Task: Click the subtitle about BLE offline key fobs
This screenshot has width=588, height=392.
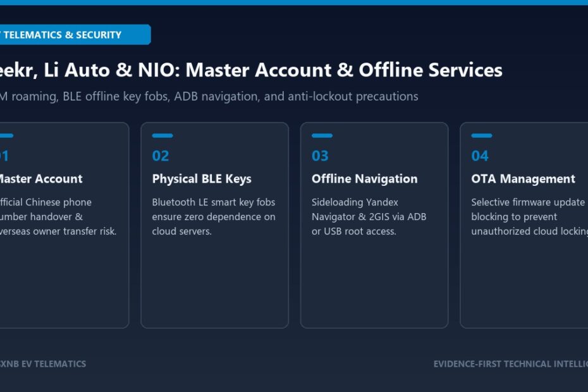Action: 209,96
